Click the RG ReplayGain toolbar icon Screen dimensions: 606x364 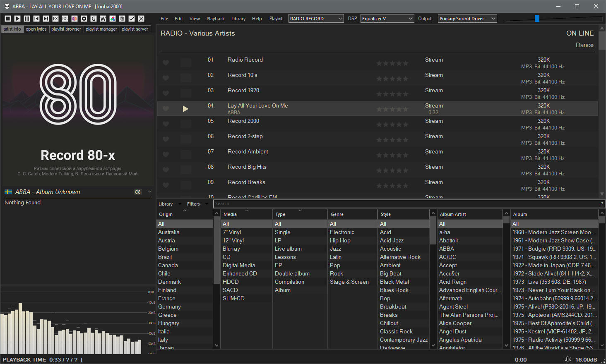pos(65,19)
